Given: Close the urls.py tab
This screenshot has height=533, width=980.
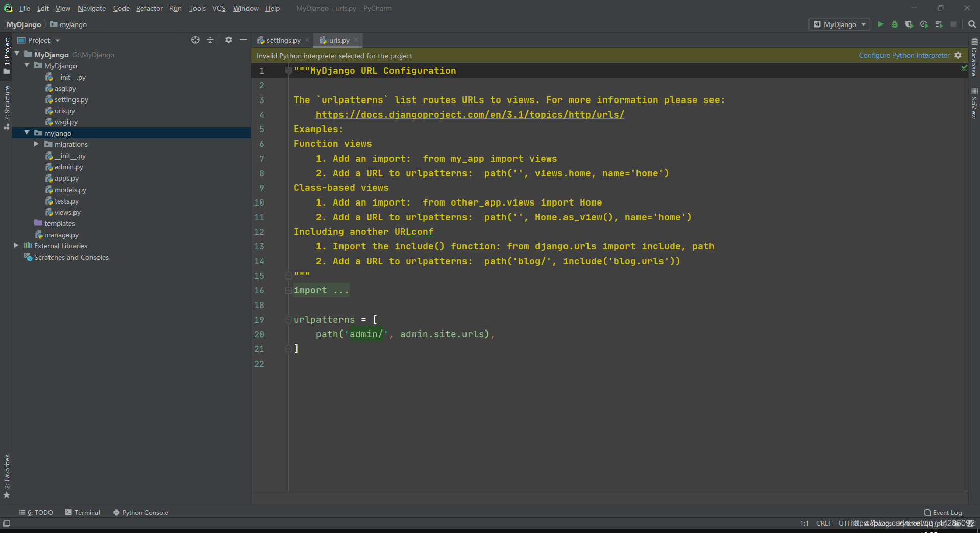Looking at the screenshot, I should (356, 40).
